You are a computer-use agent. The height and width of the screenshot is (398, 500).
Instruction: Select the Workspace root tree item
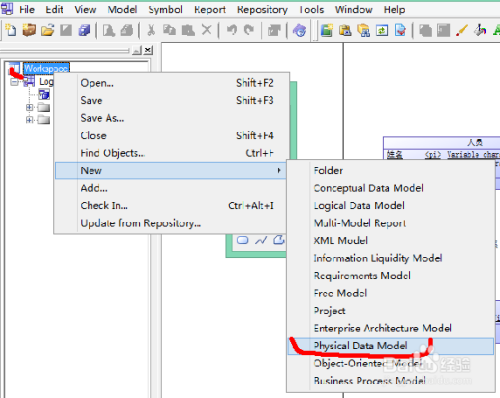coord(46,69)
